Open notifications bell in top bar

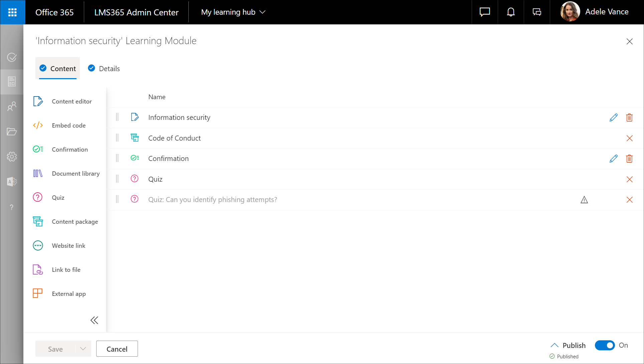pyautogui.click(x=510, y=12)
